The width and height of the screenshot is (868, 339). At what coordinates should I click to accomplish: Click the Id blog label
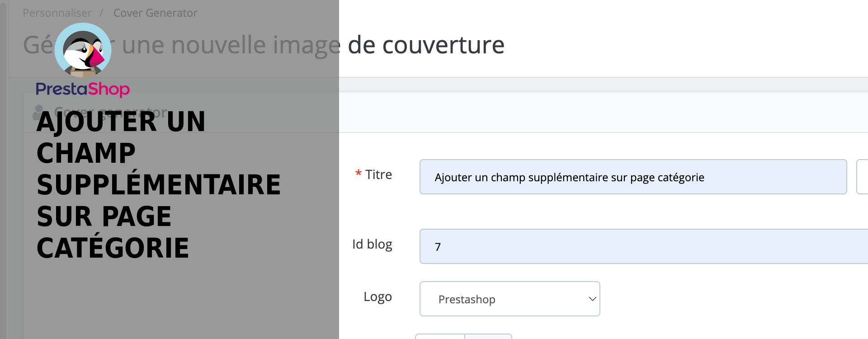372,244
